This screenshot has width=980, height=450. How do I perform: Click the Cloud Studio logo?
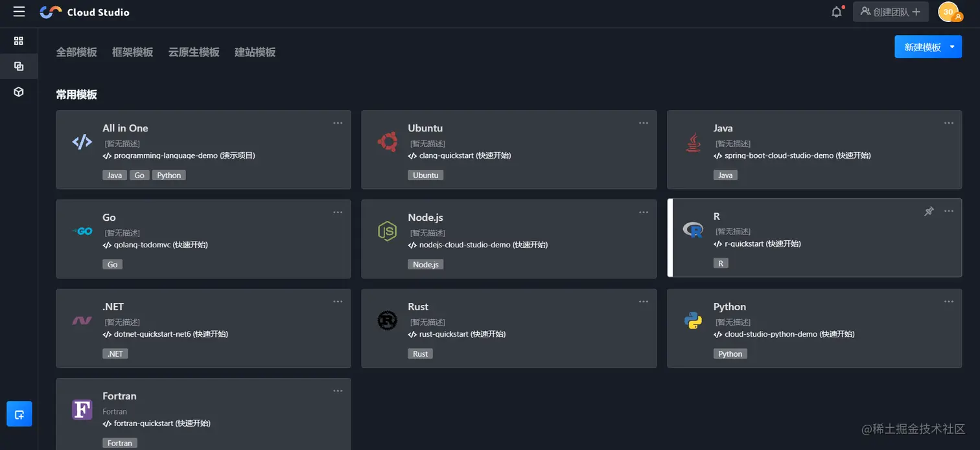pyautogui.click(x=84, y=12)
